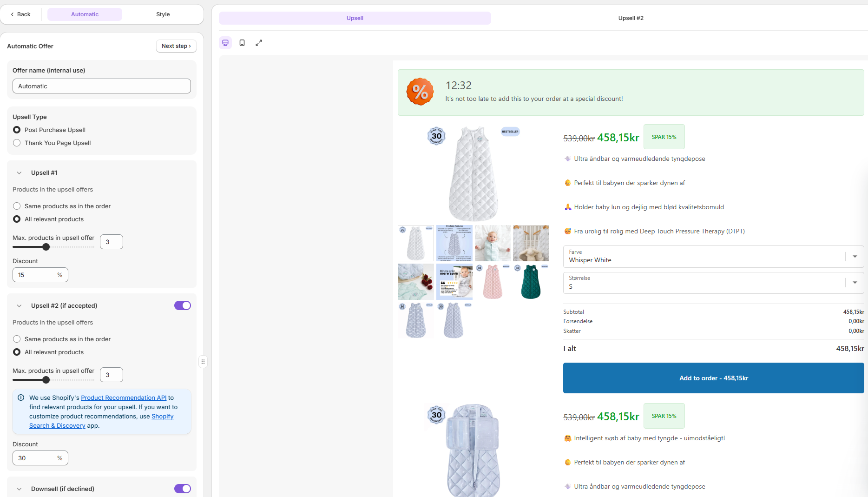Open Product Recommendation API link
This screenshot has width=868, height=497.
coord(124,398)
